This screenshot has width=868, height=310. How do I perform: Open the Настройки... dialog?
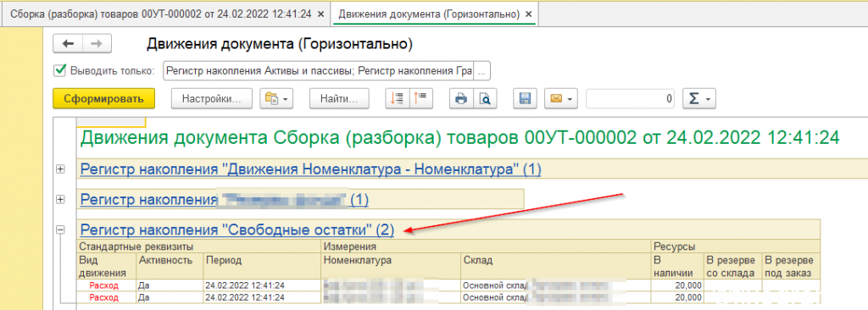[211, 99]
